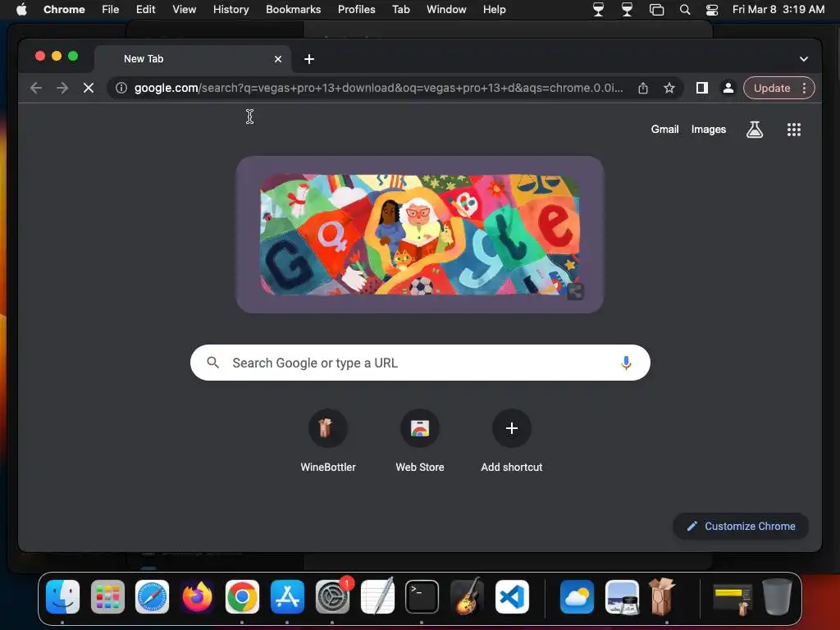Open the Trash in the Dock
This screenshot has width=840, height=630.
778,596
